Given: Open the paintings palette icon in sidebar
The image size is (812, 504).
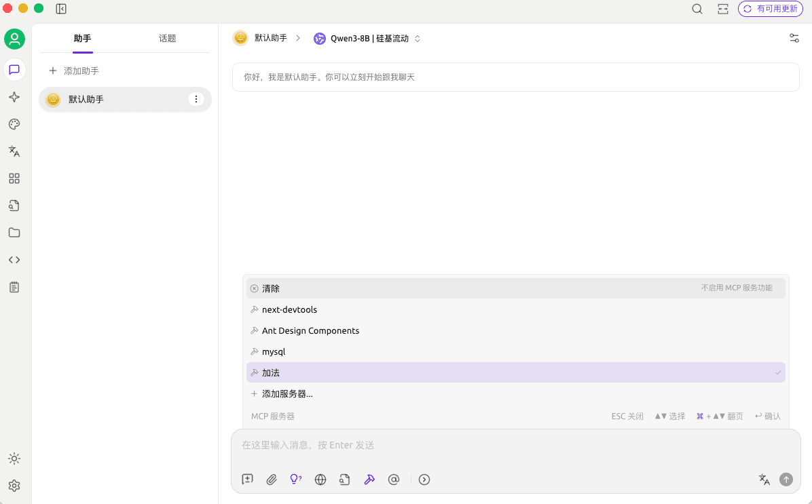Looking at the screenshot, I should (14, 124).
